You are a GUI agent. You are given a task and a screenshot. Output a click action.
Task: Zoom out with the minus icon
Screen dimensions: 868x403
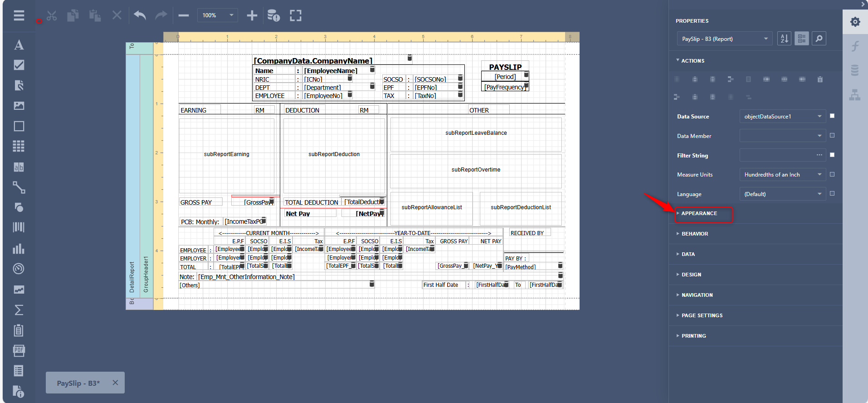tap(183, 15)
